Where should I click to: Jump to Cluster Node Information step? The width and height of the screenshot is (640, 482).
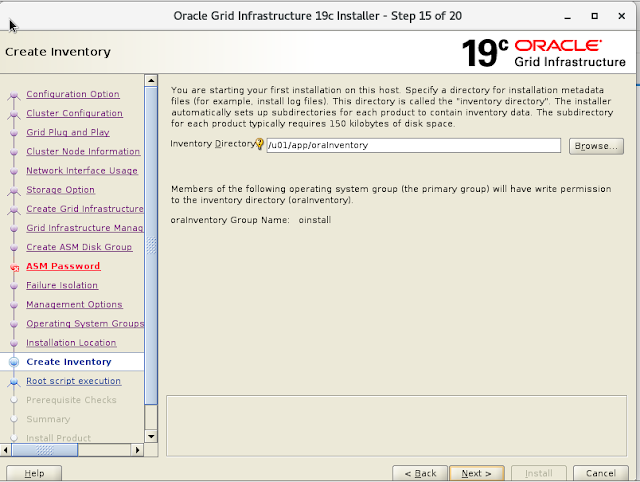click(x=83, y=151)
